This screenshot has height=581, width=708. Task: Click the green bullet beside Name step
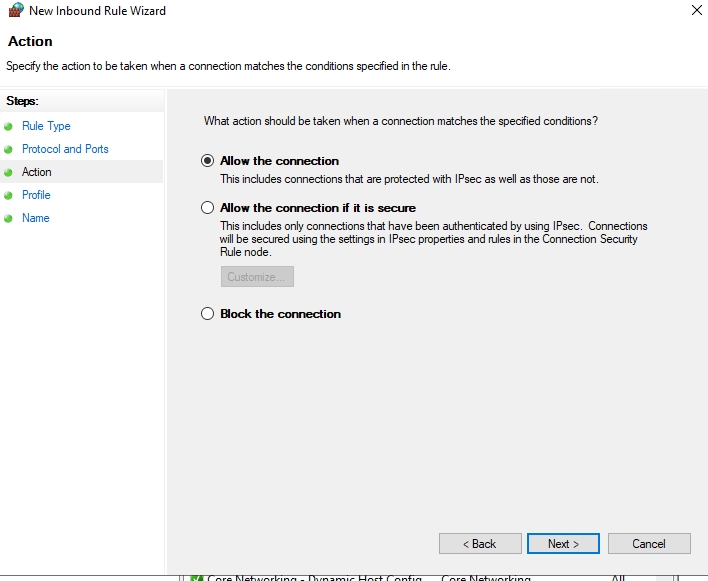click(x=9, y=218)
